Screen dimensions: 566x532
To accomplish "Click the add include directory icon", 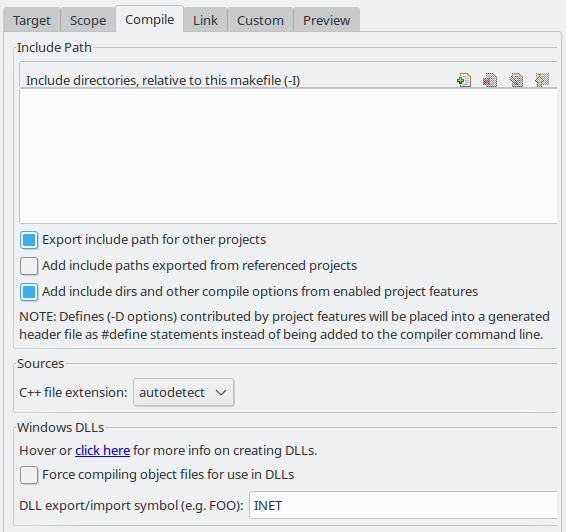I will pyautogui.click(x=464, y=80).
